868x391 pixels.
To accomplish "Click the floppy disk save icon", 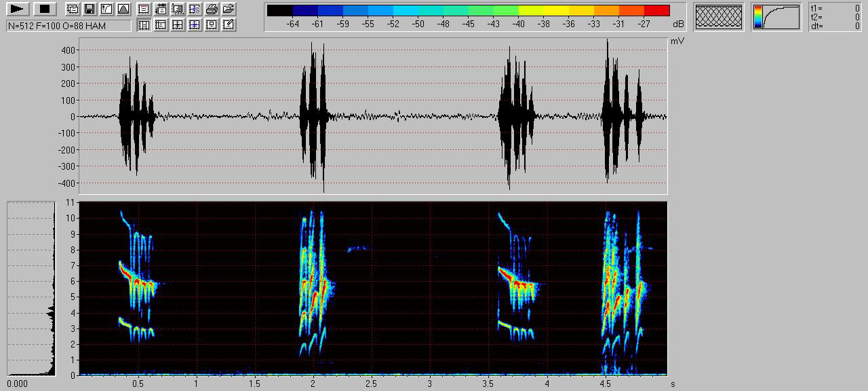I will (x=90, y=10).
